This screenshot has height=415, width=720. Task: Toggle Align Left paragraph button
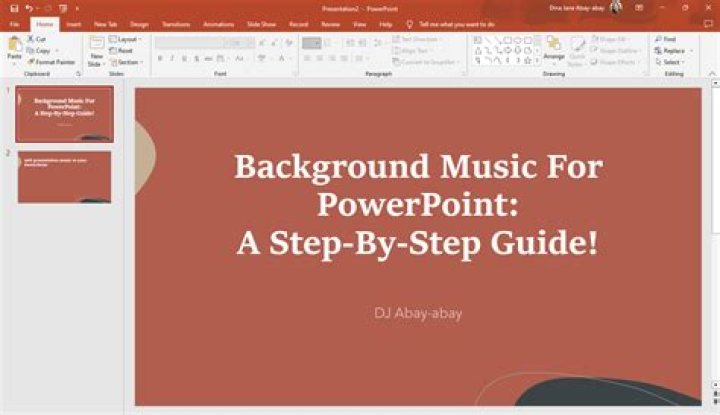click(307, 58)
